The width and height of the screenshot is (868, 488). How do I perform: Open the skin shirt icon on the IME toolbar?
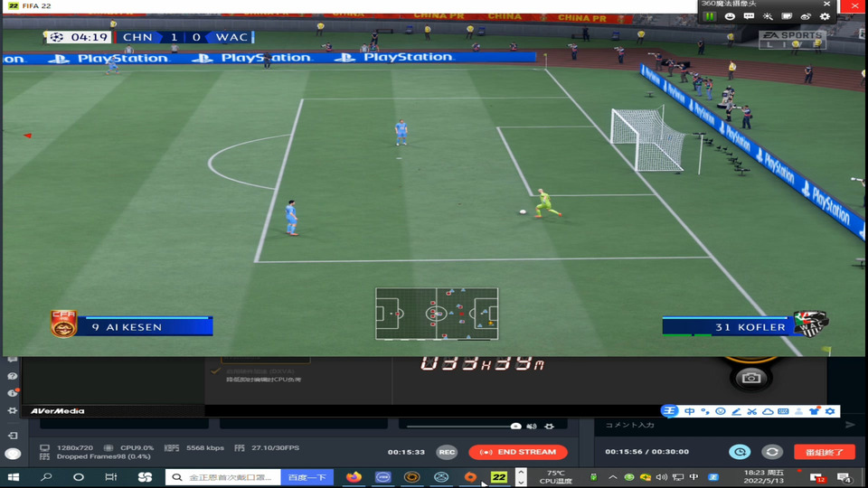(x=814, y=411)
